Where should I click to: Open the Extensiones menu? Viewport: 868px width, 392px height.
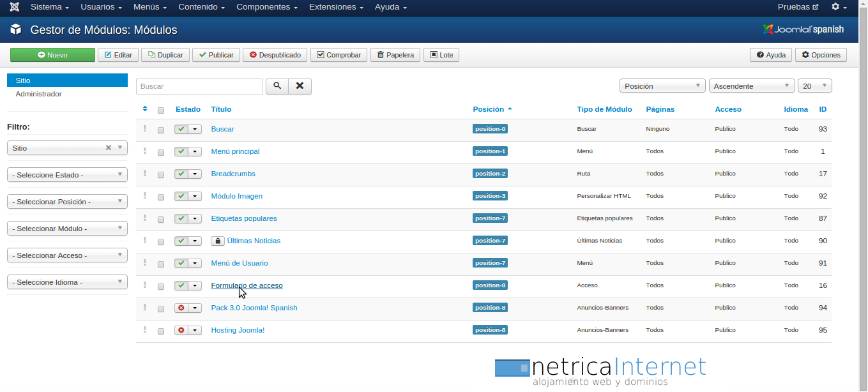[x=336, y=7]
